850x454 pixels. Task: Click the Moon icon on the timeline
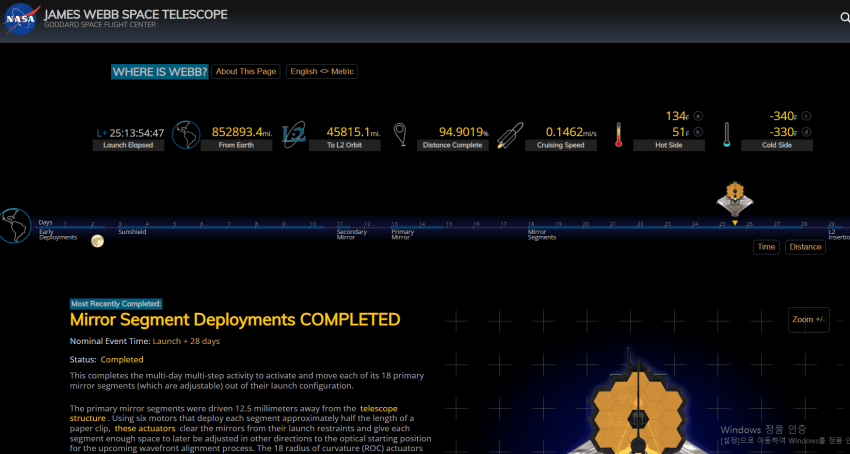(x=97, y=240)
